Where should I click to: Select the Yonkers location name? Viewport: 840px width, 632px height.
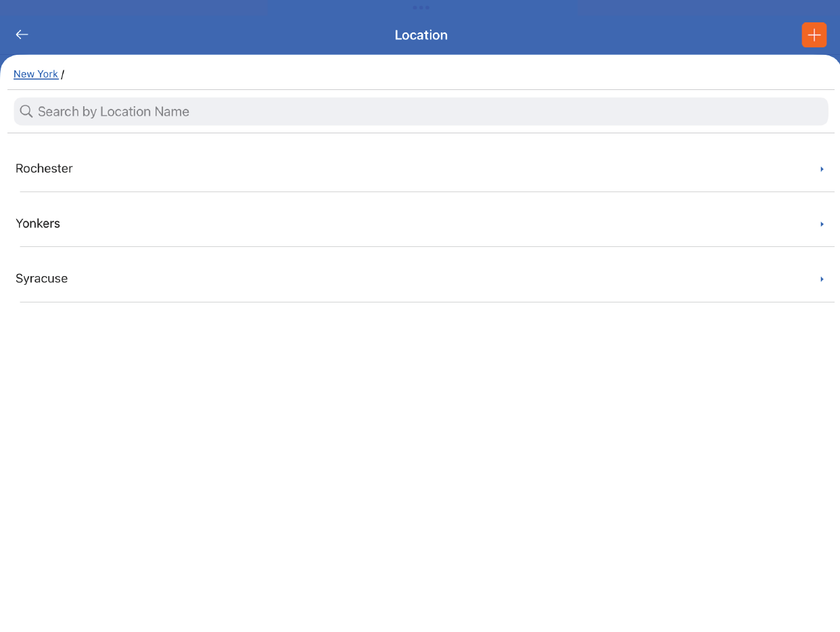coord(38,223)
